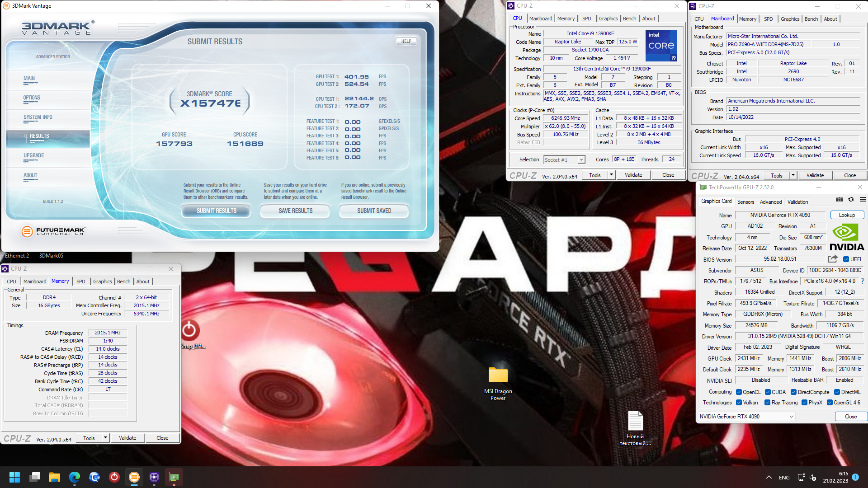Click the red power app taskbar icon
The image size is (868, 488).
(114, 477)
